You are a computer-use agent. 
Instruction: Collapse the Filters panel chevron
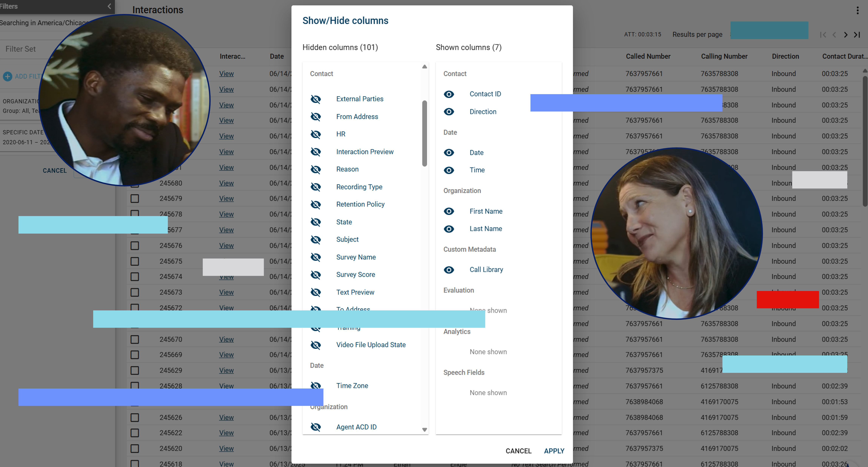(x=109, y=6)
